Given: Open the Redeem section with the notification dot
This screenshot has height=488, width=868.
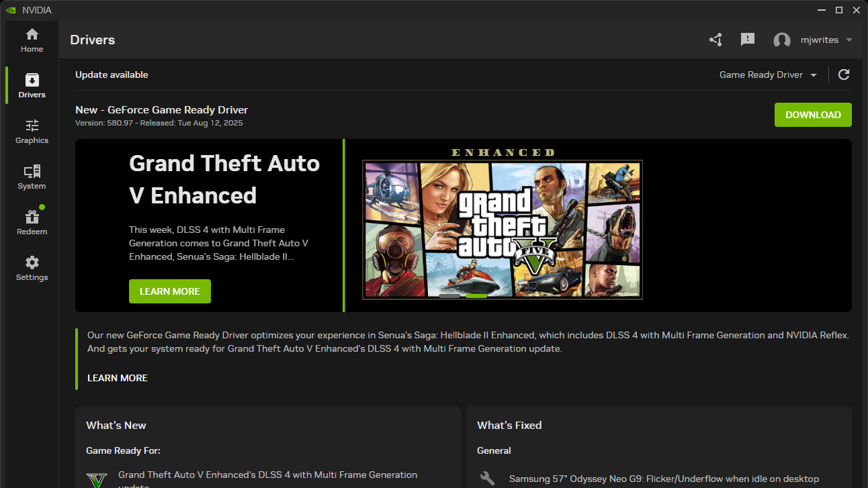Looking at the screenshot, I should 31,222.
